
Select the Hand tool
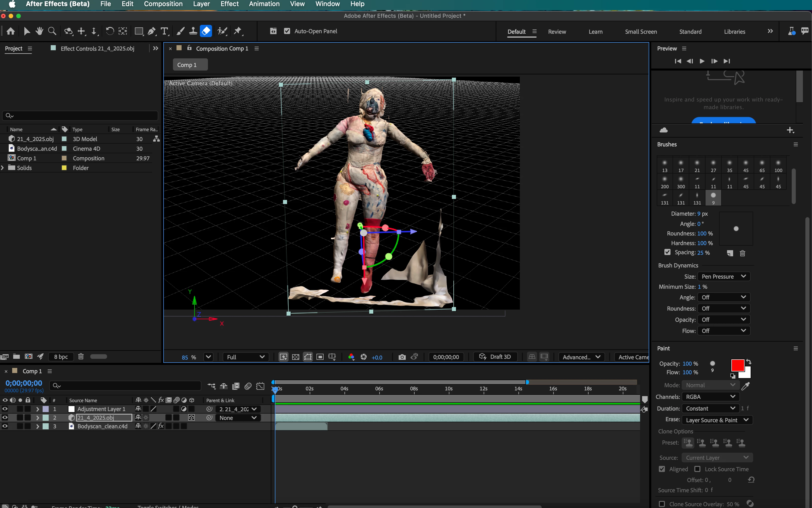[x=40, y=31]
